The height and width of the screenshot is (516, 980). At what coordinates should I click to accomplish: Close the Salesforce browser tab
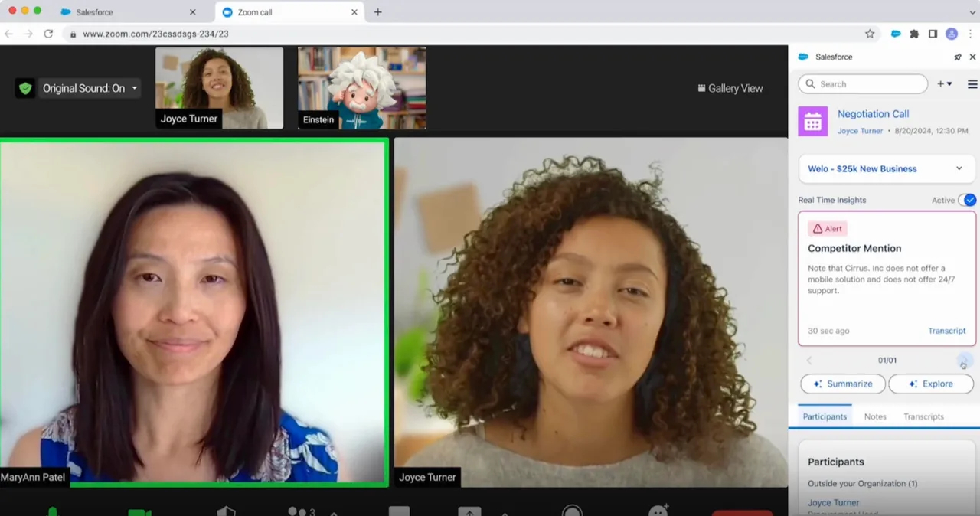pyautogui.click(x=192, y=12)
